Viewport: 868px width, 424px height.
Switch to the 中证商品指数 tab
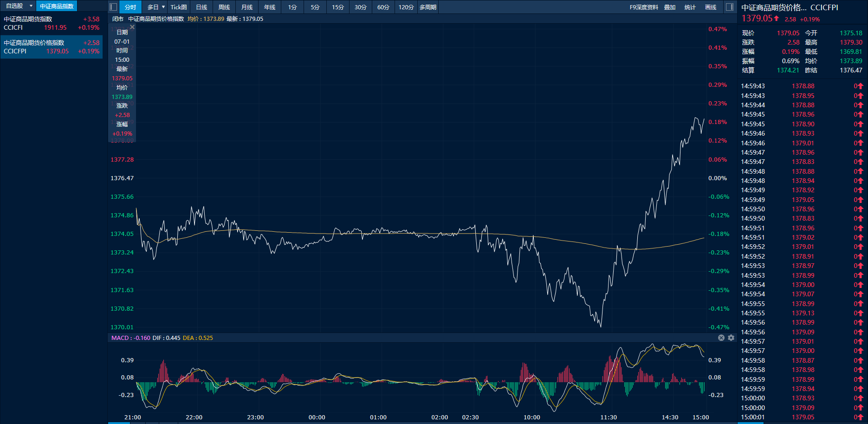point(57,6)
